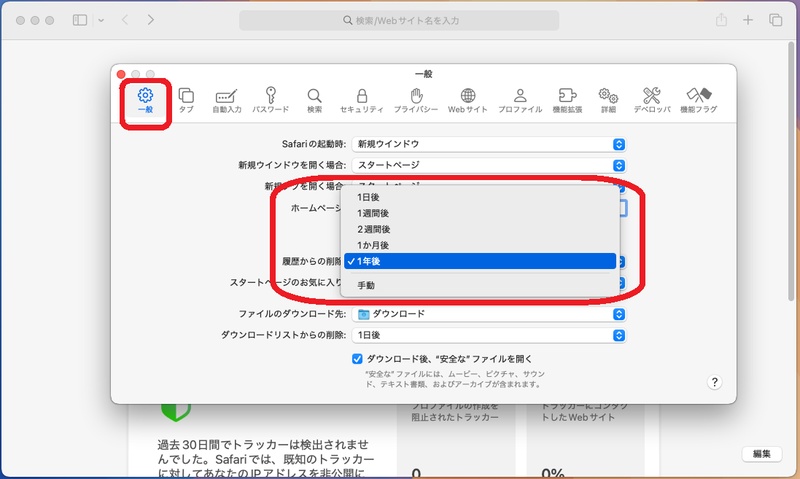Open the パスワード settings pane
The height and width of the screenshot is (479, 800).
(x=270, y=100)
